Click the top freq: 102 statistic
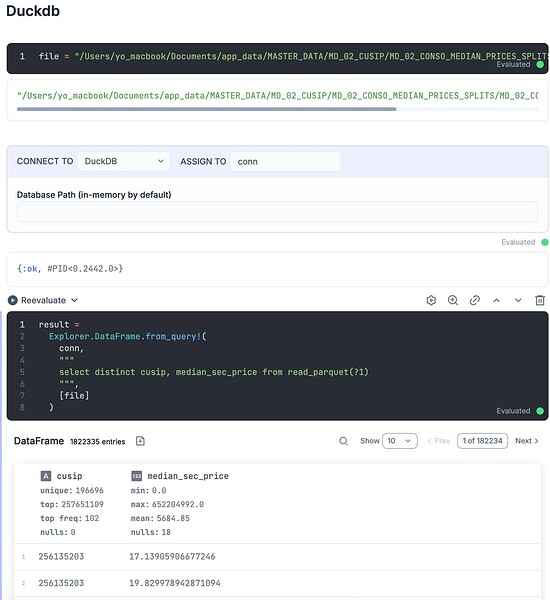The width and height of the screenshot is (550, 600). [69, 518]
